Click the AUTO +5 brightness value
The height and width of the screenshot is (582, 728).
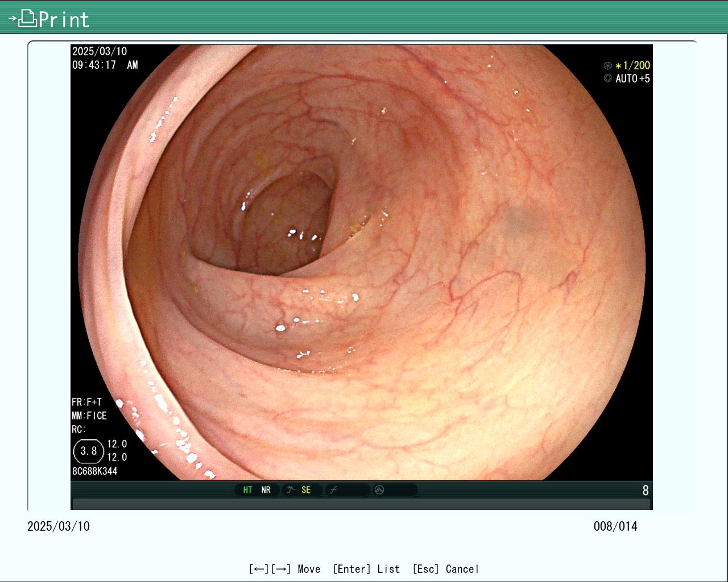632,78
